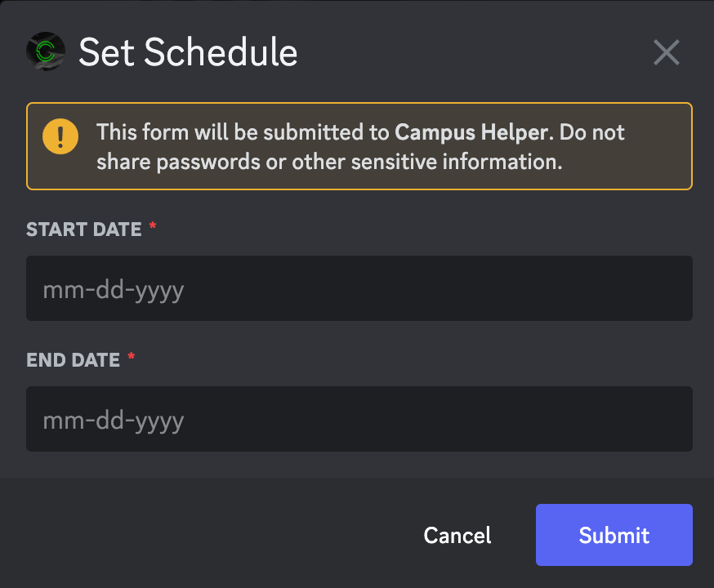Click the yellow warning exclamation icon
Screen dimensions: 714x588
(60, 136)
